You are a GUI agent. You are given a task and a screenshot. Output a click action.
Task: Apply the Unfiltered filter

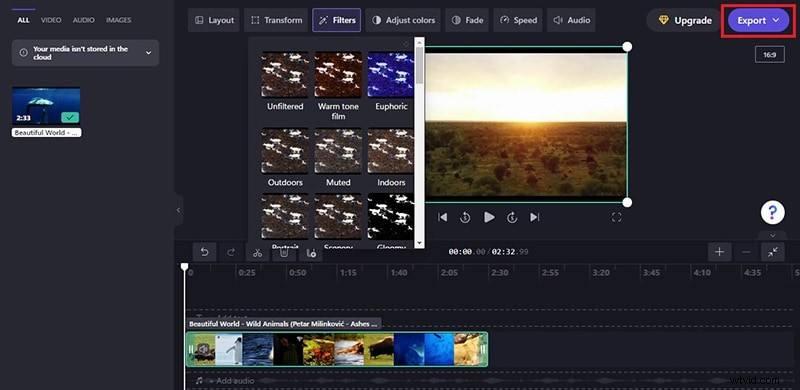tap(285, 75)
